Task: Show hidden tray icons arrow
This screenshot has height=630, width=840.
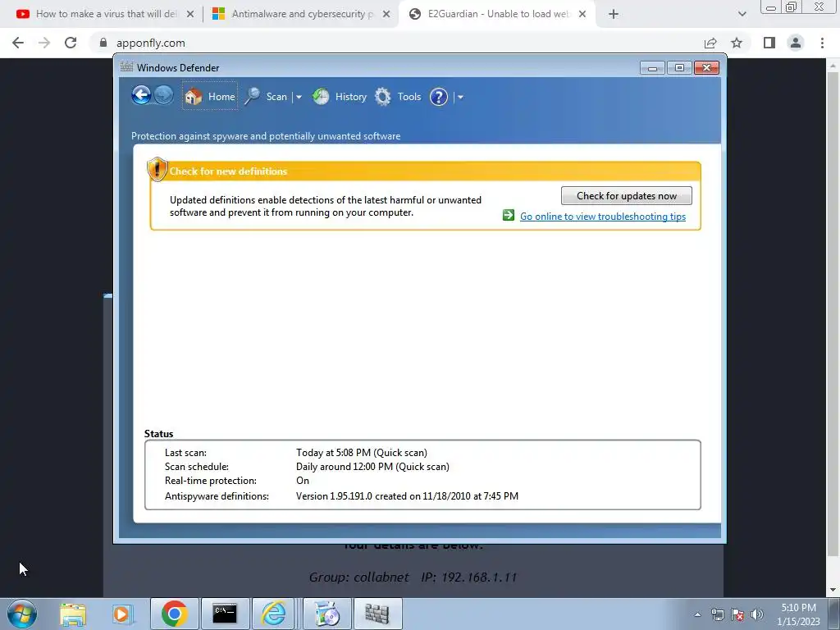Action: pyautogui.click(x=697, y=614)
